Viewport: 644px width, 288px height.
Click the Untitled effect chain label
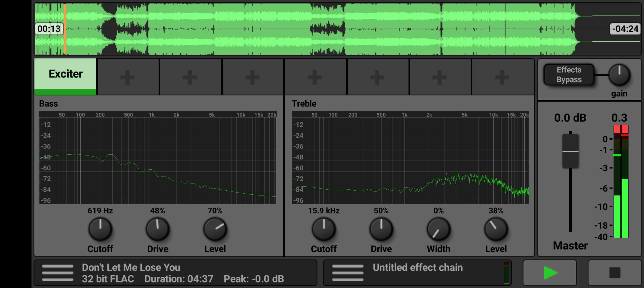(418, 267)
